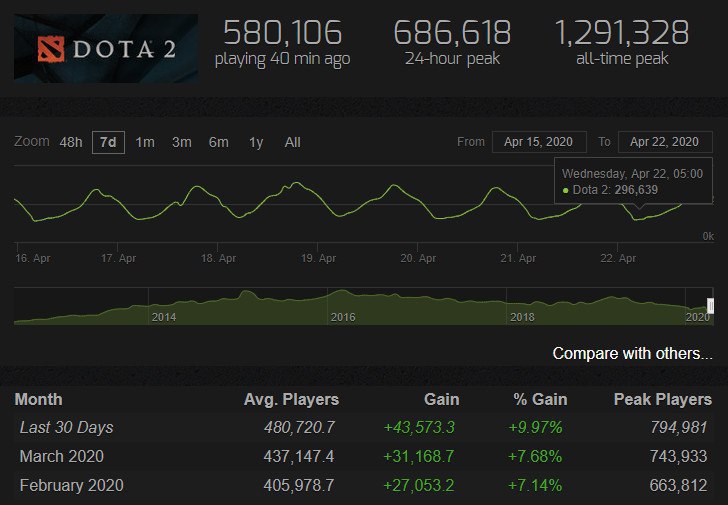Image resolution: width=728 pixels, height=505 pixels.
Task: Click the Month column header
Action: pyautogui.click(x=39, y=400)
